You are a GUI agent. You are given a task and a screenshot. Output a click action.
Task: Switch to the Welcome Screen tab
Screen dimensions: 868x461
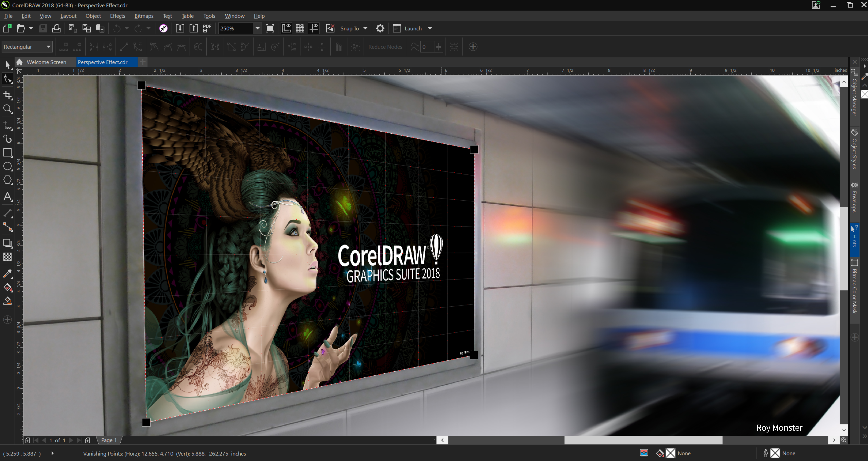[46, 62]
